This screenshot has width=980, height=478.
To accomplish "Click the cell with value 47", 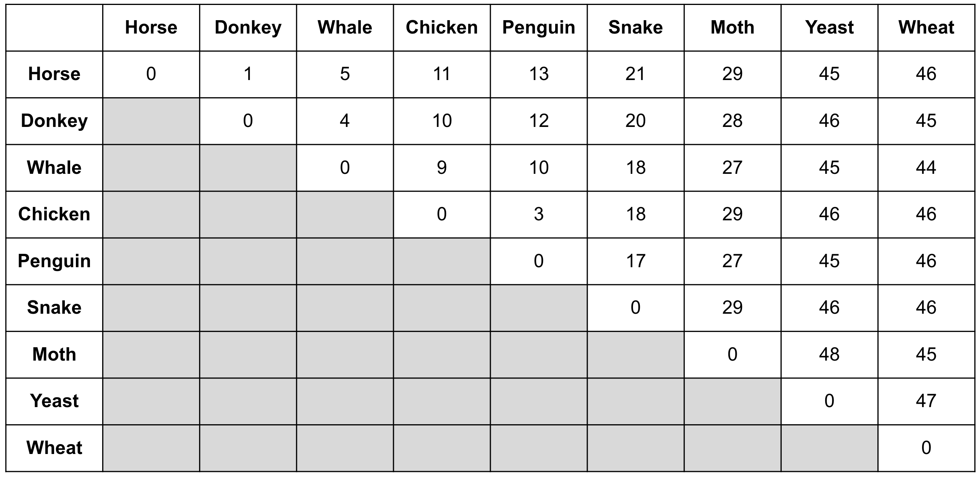I will 926,401.
